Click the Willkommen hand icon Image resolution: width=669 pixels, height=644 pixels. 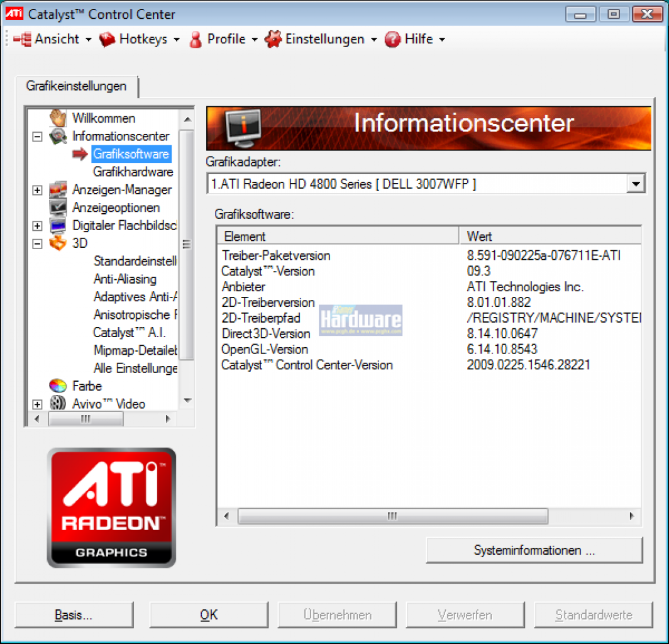[x=58, y=118]
